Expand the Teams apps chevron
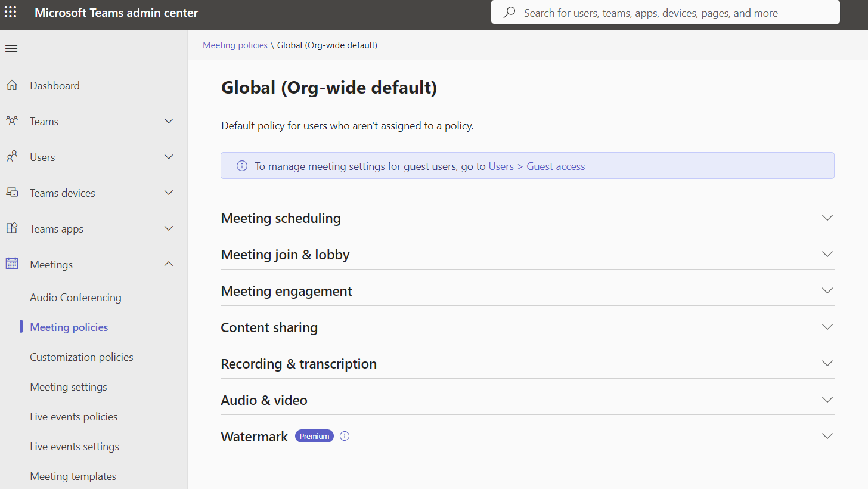The height and width of the screenshot is (489, 868). pos(169,228)
